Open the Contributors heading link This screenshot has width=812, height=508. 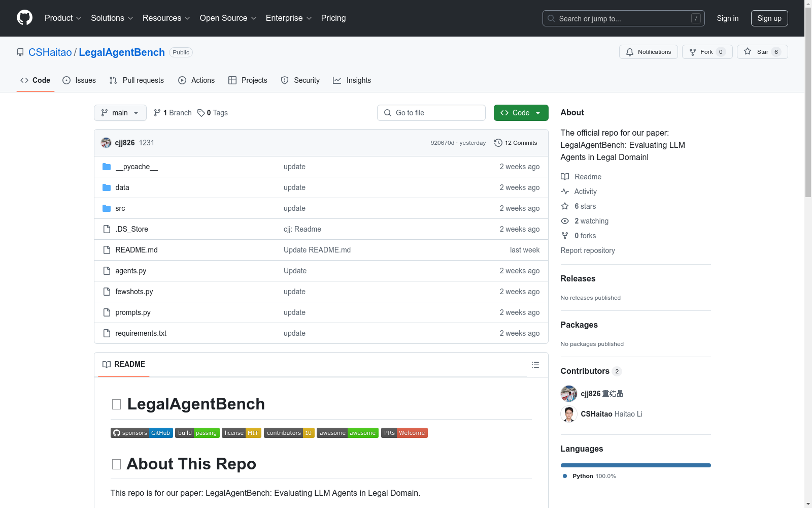click(591, 371)
